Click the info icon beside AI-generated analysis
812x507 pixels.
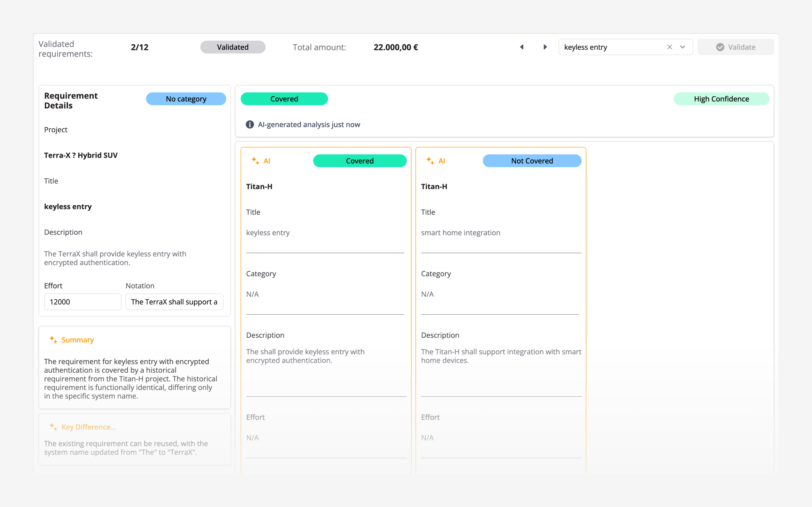(250, 125)
